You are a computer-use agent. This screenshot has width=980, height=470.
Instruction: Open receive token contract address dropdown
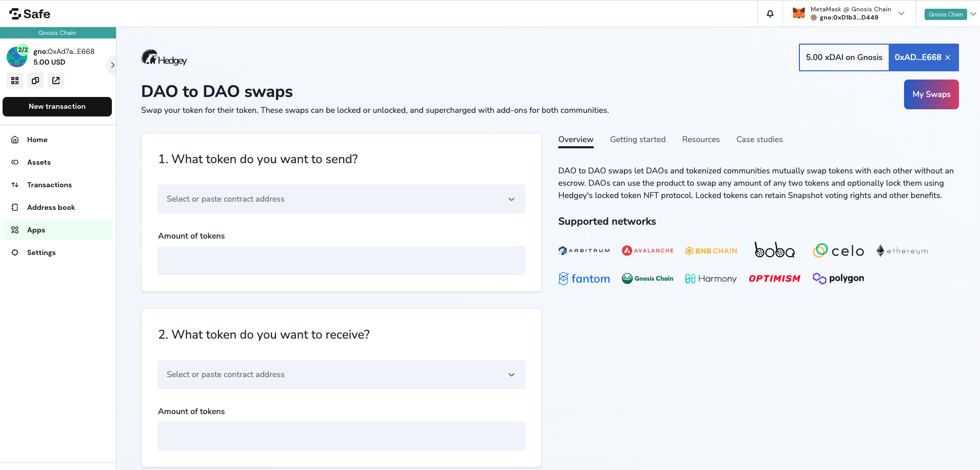[341, 375]
